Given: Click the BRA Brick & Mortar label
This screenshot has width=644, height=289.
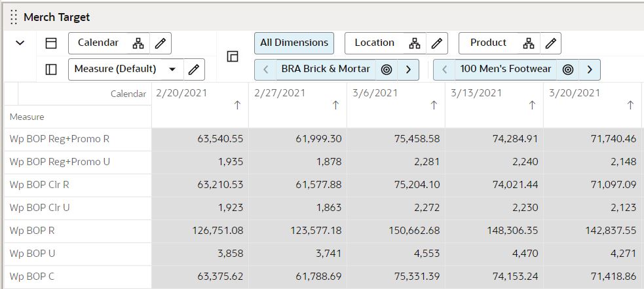Looking at the screenshot, I should tap(326, 69).
